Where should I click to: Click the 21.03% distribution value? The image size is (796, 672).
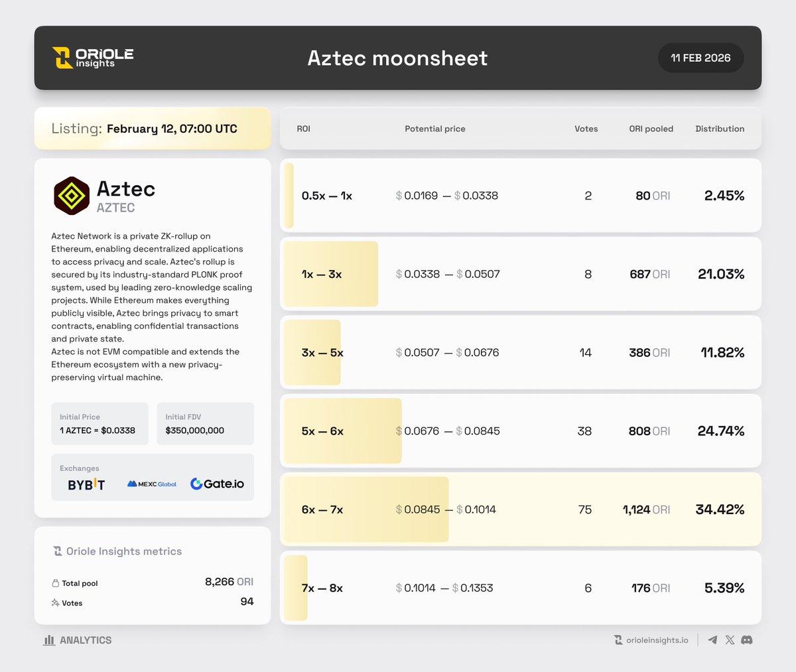721,274
